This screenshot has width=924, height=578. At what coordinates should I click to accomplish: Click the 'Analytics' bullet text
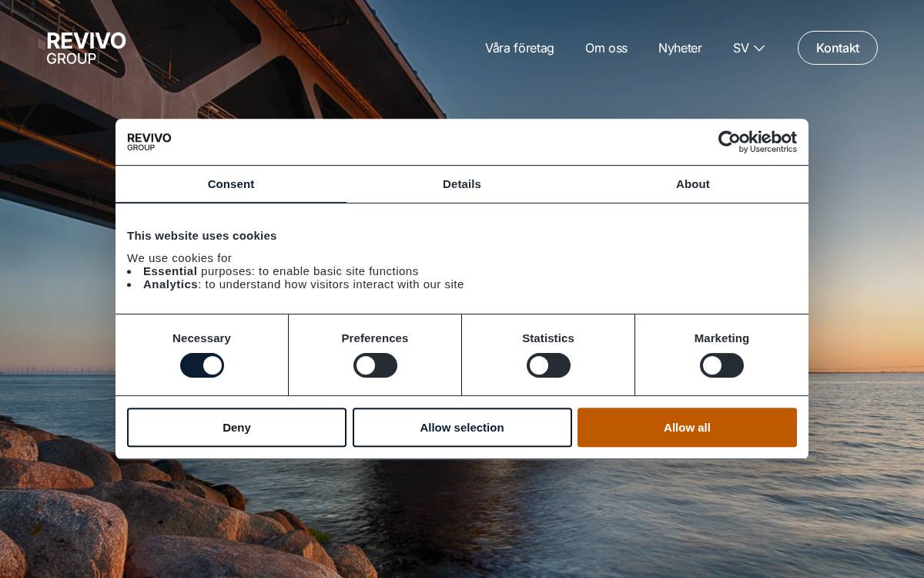pyautogui.click(x=303, y=284)
